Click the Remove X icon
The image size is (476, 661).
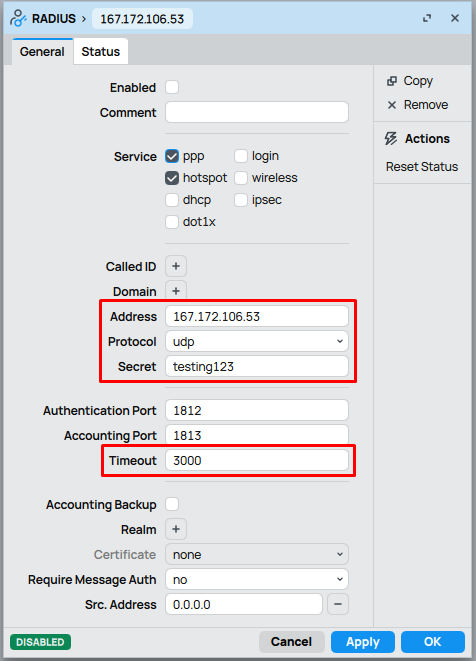click(x=392, y=105)
